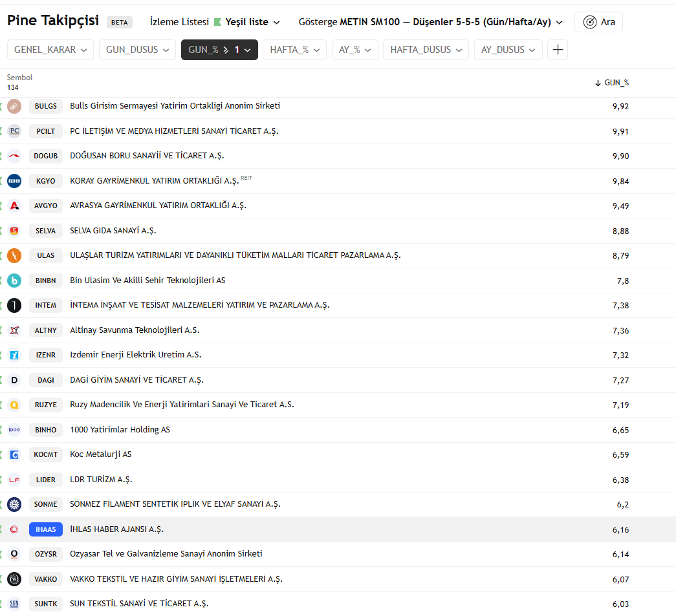
Task: Click the BINHO company logo icon
Action: click(x=14, y=430)
